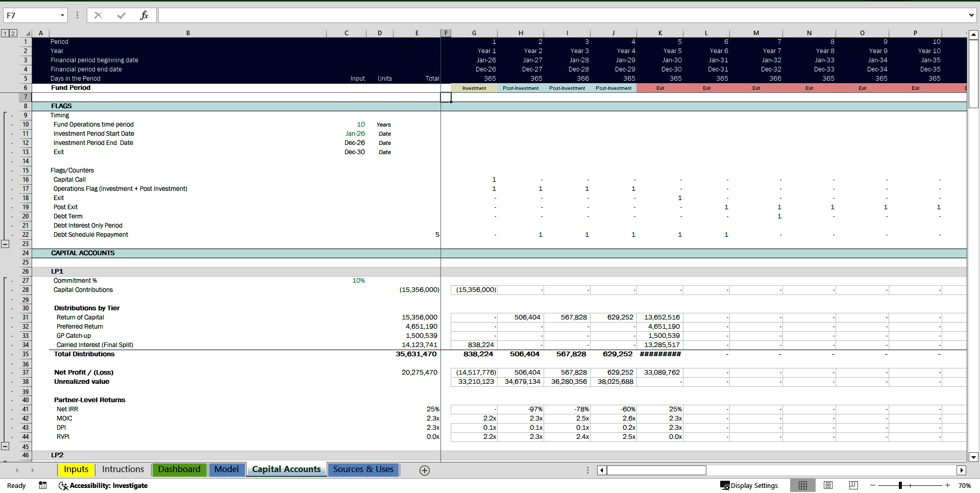
Task: Click the Investment fund period cell in column G
Action: point(474,88)
